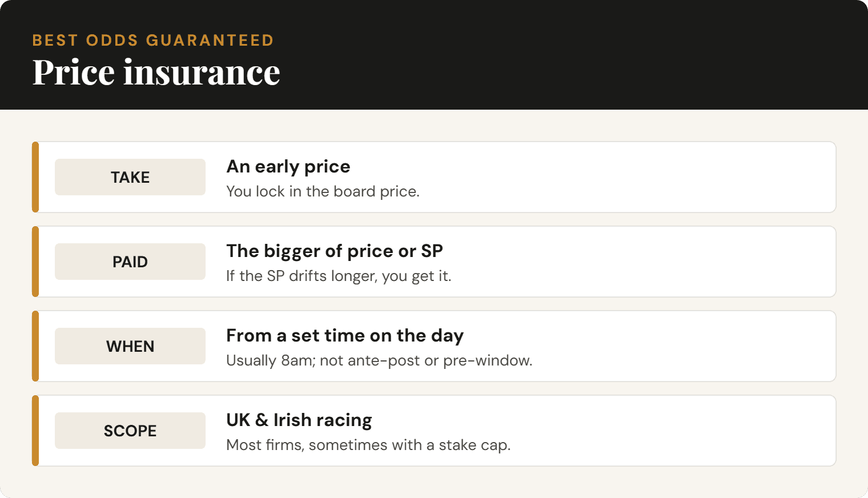Click the WHEN label badge
This screenshot has height=498, width=868.
130,346
